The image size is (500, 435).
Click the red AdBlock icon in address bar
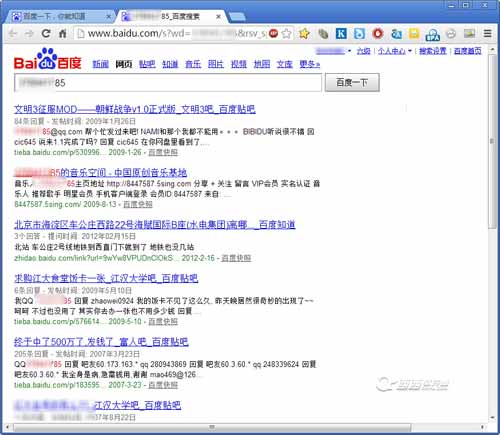[274, 33]
